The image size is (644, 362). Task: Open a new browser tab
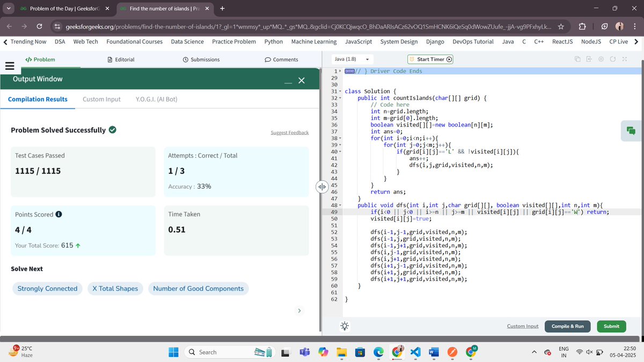[x=222, y=8]
